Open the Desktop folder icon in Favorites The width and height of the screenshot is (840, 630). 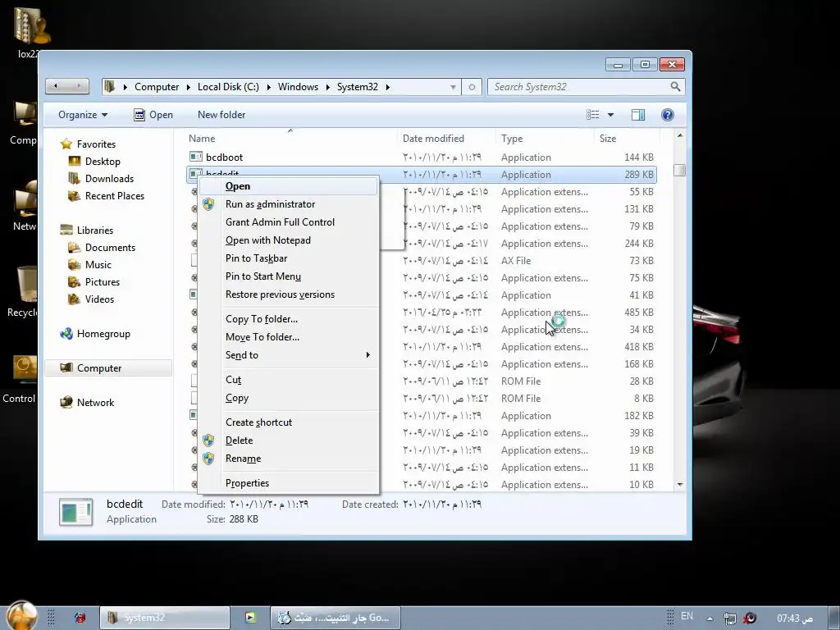click(x=75, y=162)
